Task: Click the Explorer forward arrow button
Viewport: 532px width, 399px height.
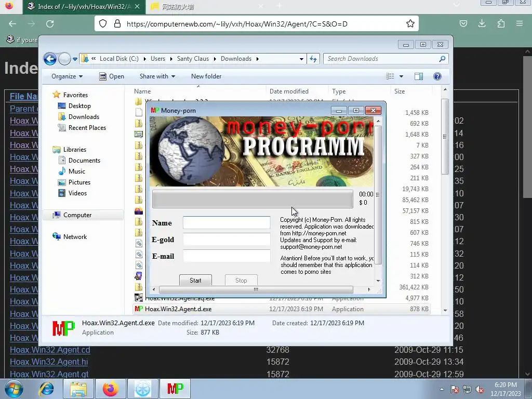Action: (x=64, y=59)
